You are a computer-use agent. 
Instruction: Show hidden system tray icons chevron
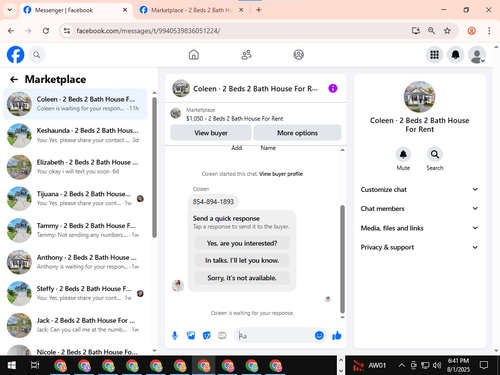(x=402, y=366)
